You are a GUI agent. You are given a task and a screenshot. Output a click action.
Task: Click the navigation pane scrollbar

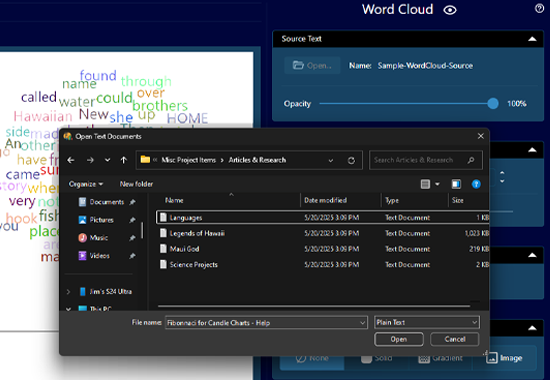point(142,230)
